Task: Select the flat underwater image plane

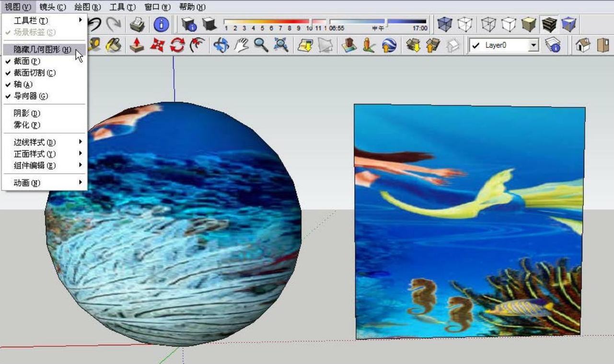Action: 469,221
